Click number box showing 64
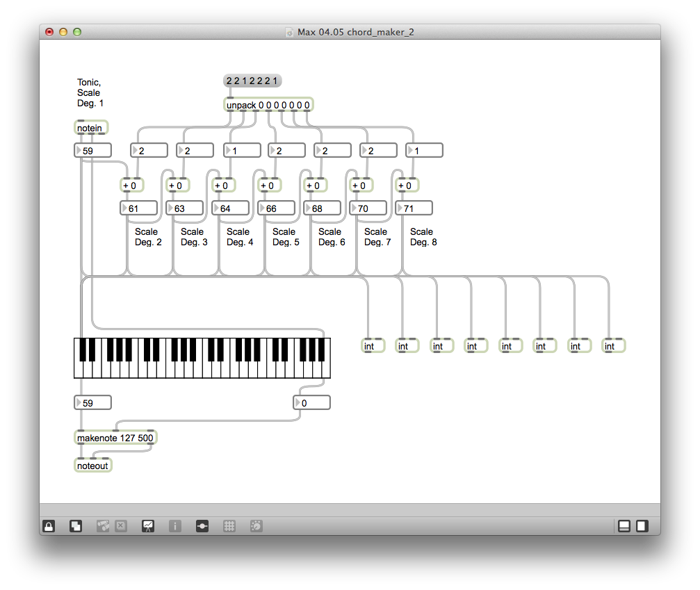The width and height of the screenshot is (700, 590). (x=230, y=208)
